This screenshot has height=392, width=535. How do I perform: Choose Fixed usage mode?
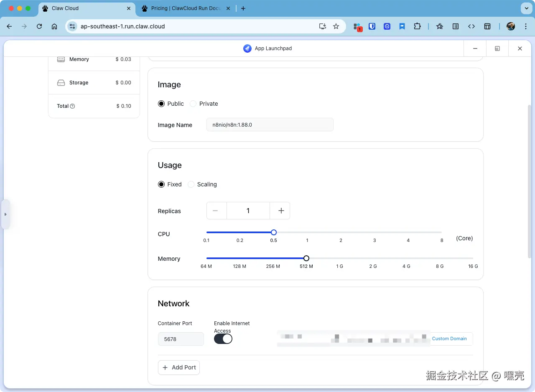pos(161,184)
